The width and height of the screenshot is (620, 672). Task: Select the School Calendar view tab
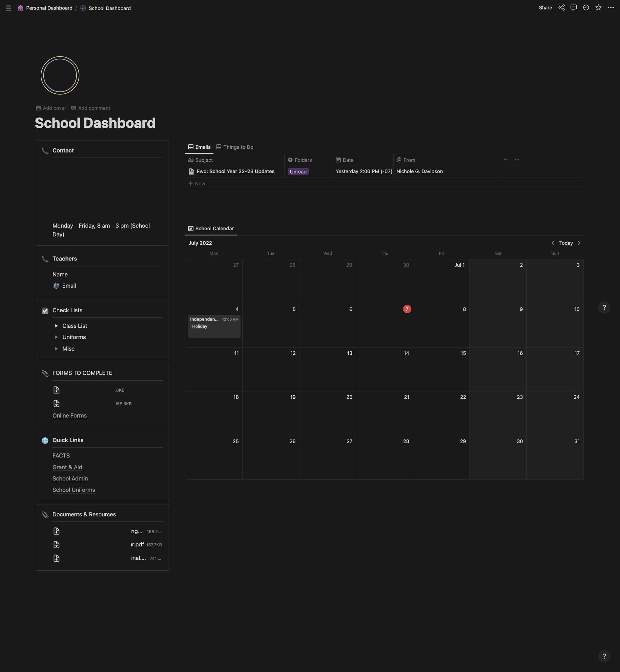[211, 228]
